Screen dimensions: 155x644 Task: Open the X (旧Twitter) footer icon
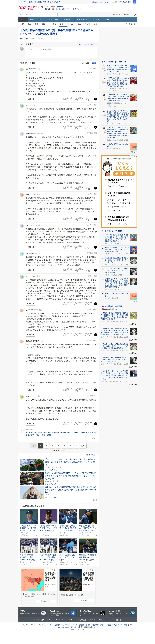tap(103, 613)
